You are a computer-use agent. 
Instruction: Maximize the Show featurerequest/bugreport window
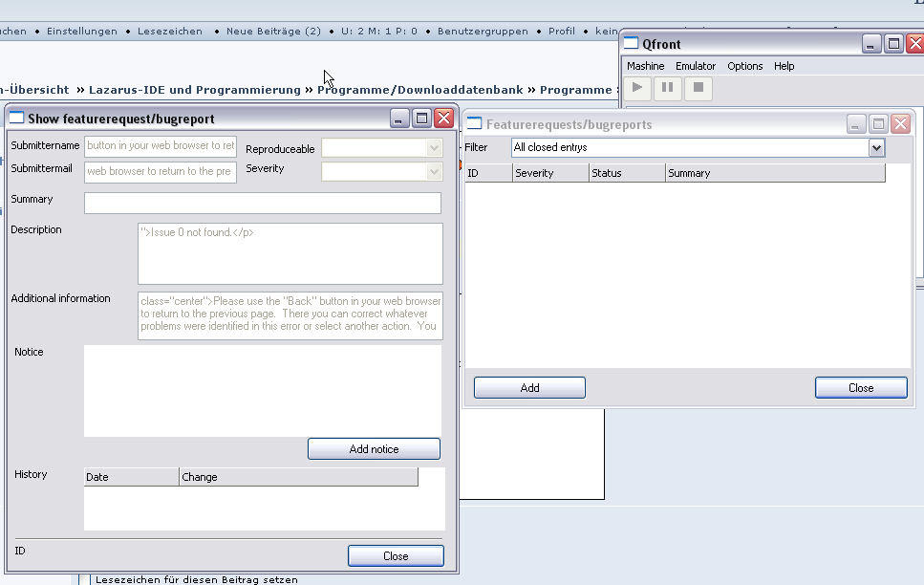tap(421, 119)
